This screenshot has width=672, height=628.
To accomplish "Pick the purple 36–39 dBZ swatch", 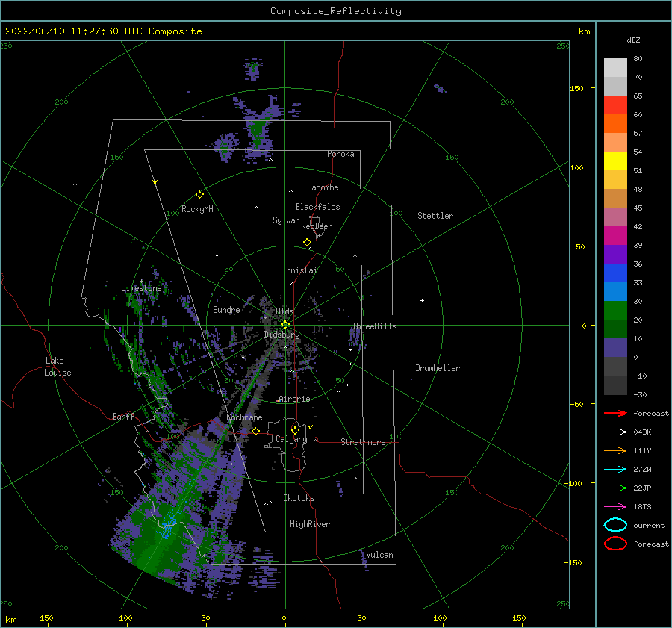I will click(x=615, y=255).
